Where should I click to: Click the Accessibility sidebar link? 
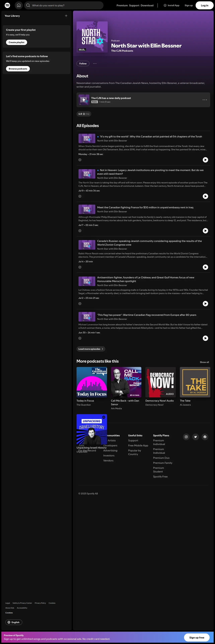tap(22, 608)
